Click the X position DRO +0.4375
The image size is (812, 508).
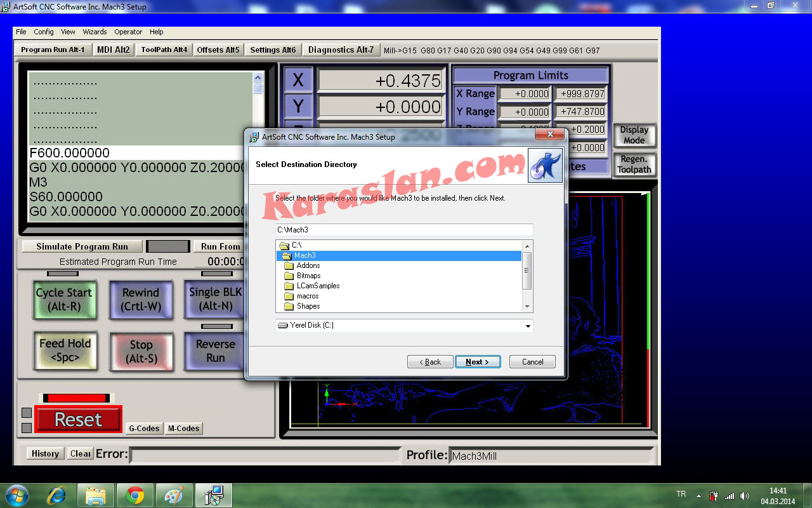pos(381,81)
